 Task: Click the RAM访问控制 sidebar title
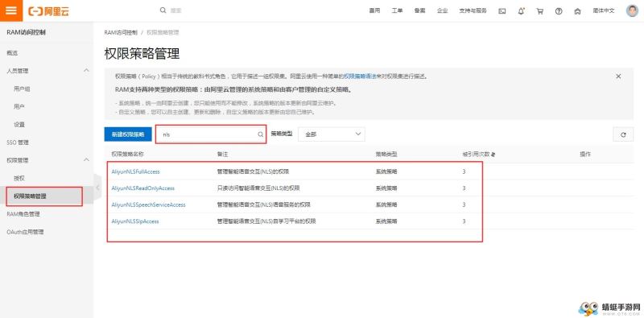[x=26, y=32]
